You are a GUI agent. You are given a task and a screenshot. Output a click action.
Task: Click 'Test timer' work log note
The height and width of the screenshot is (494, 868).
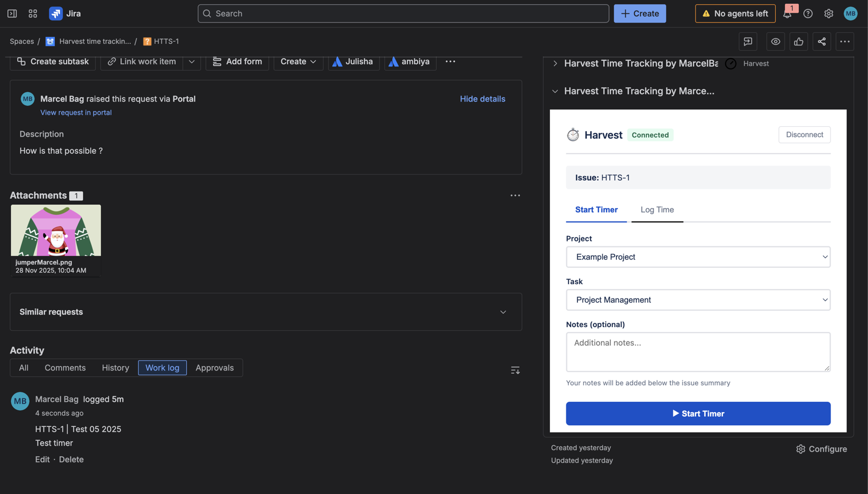coord(54,443)
